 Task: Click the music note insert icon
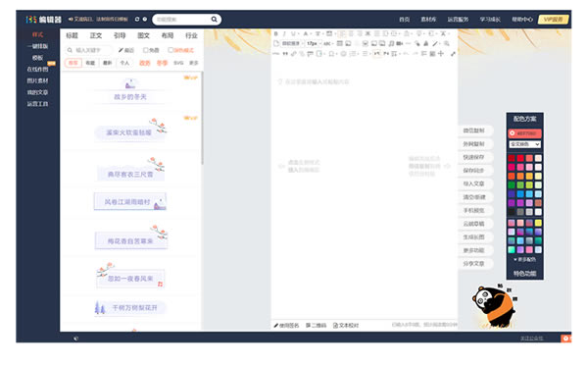click(x=391, y=43)
